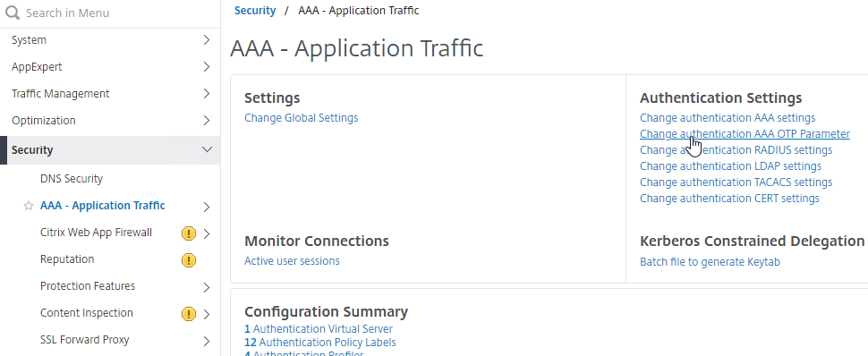Click the Security breadcrumb link
This screenshot has width=868, height=356.
pyautogui.click(x=255, y=11)
